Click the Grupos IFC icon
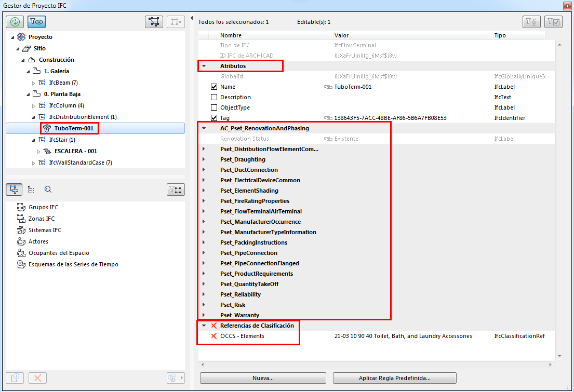Viewport: 574px width, 392px height. pos(21,207)
